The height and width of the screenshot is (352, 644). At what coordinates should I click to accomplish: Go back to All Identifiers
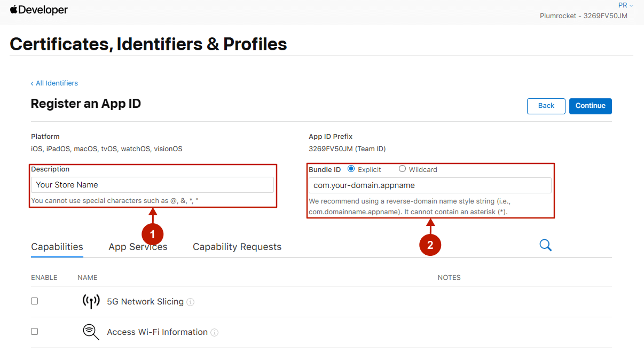point(54,83)
